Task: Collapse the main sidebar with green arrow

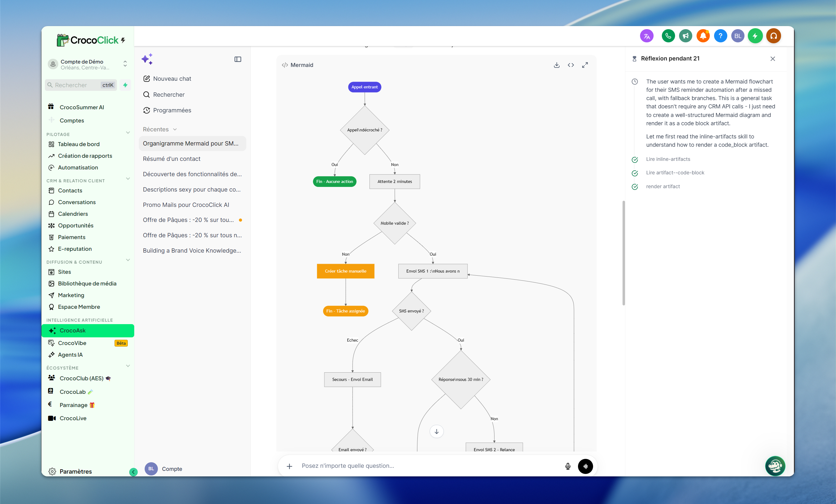Action: pyautogui.click(x=133, y=472)
